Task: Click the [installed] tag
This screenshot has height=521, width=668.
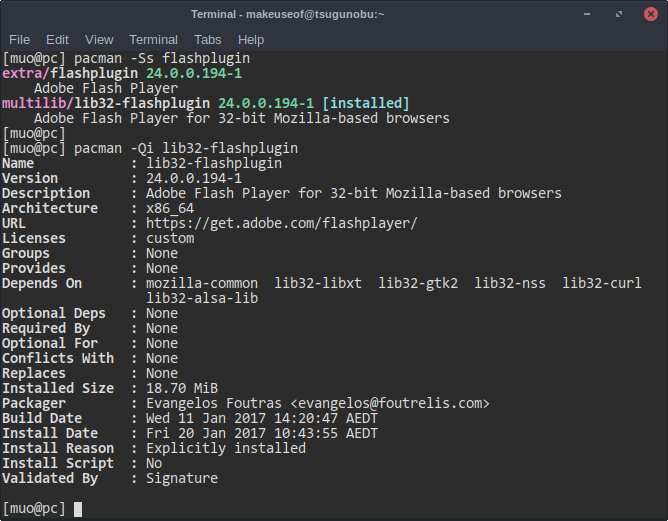Action: [366, 103]
